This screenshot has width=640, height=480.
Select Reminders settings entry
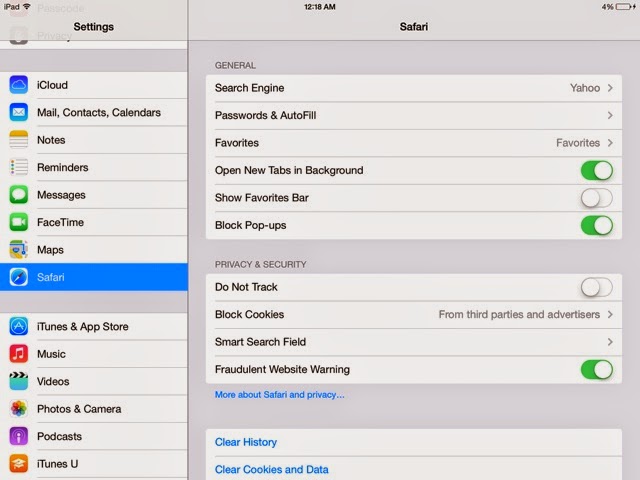tap(94, 167)
